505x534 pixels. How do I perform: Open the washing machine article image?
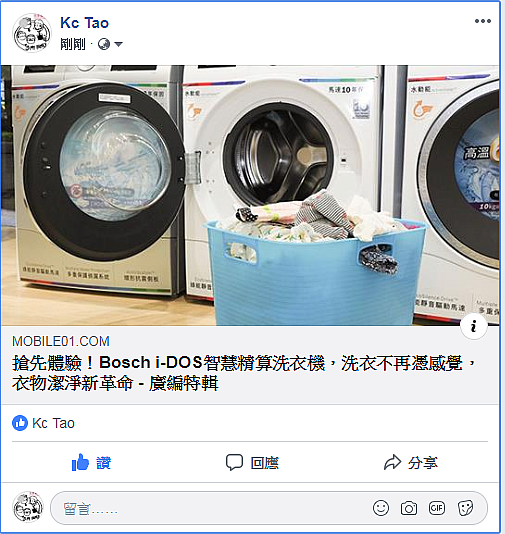(x=250, y=195)
